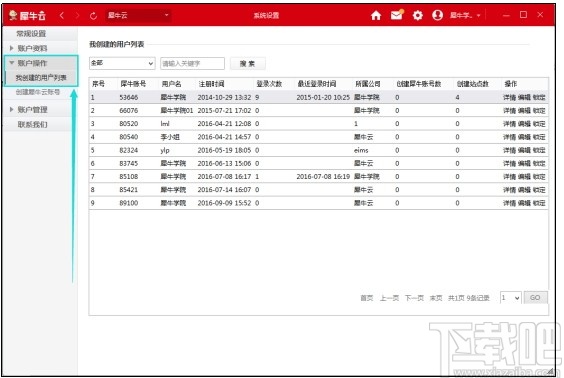Click 编辑 for account 53646
Image resolution: width=564 pixels, height=378 pixels.
524,97
